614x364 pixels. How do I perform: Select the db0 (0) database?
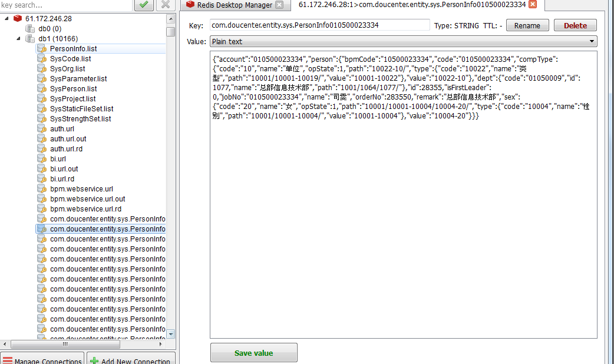(x=49, y=29)
